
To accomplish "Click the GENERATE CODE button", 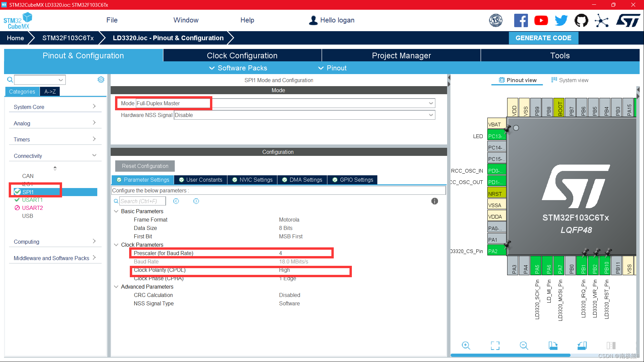I will coord(543,38).
